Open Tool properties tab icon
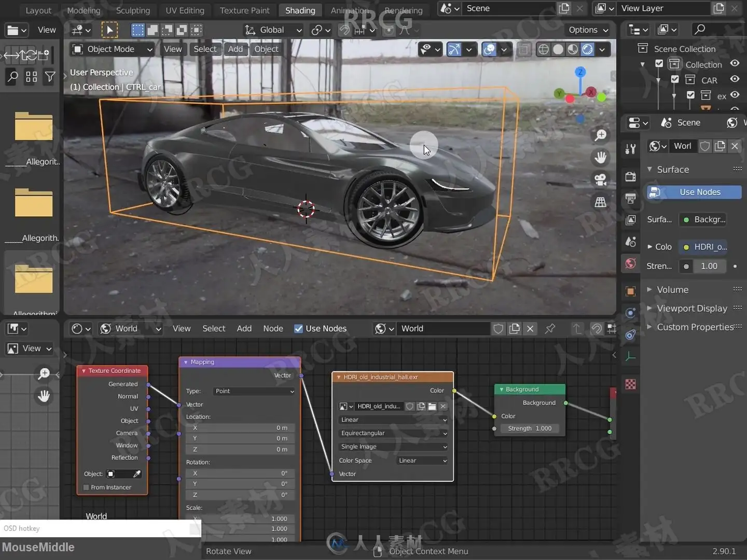Screen dimensions: 747x560 click(x=631, y=149)
